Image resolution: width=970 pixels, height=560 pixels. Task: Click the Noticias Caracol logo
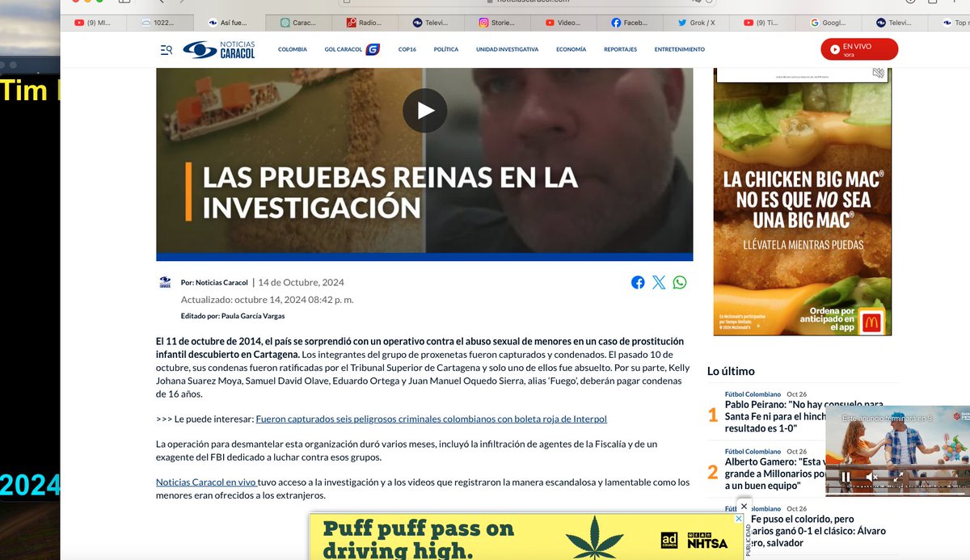[218, 49]
